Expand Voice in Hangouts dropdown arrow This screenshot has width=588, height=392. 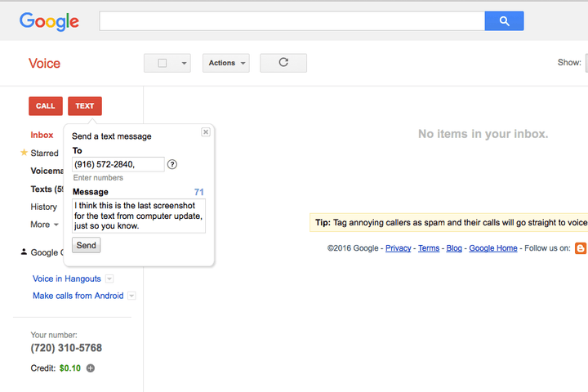coord(109,278)
